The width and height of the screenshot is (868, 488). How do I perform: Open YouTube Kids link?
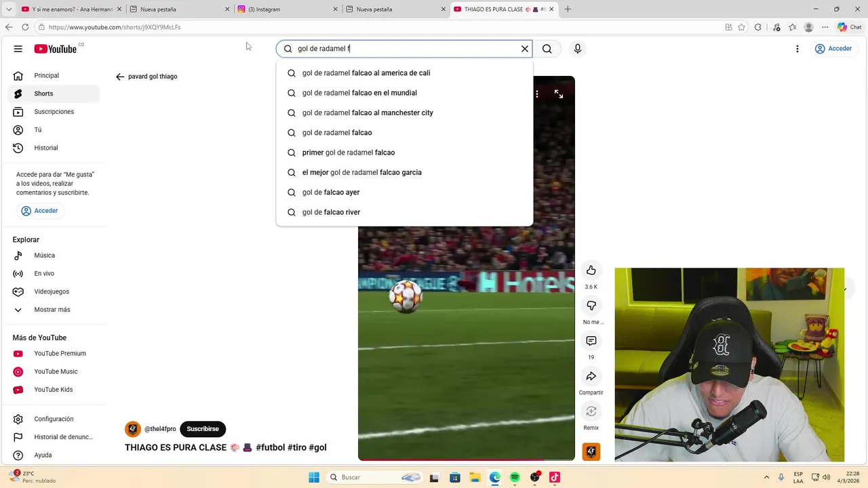pos(54,390)
